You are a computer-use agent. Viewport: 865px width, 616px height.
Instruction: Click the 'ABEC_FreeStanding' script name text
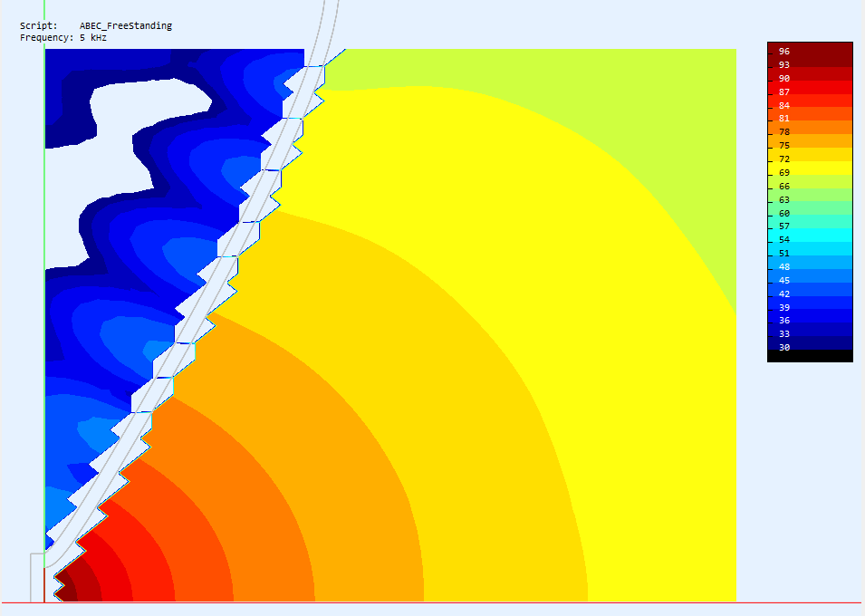point(126,25)
